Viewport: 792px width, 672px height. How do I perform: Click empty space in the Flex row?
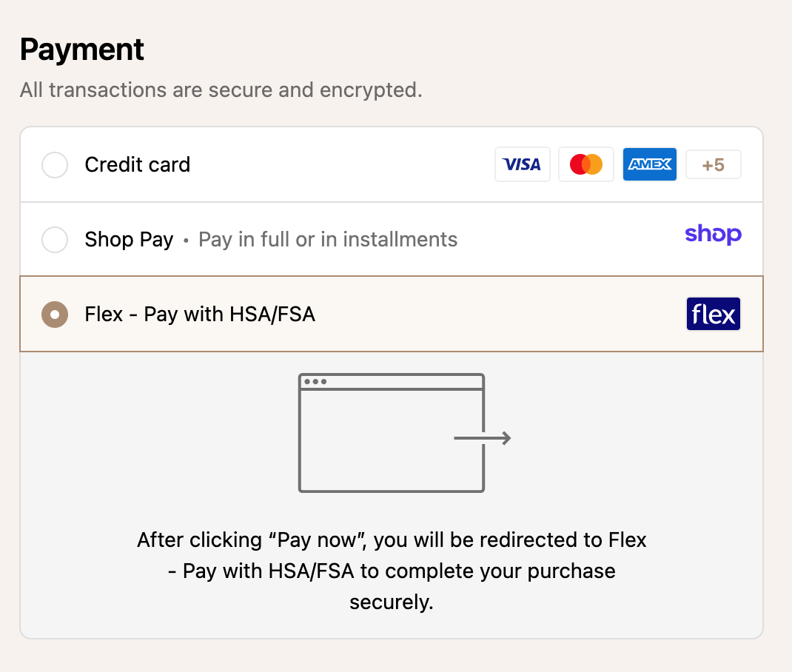496,315
